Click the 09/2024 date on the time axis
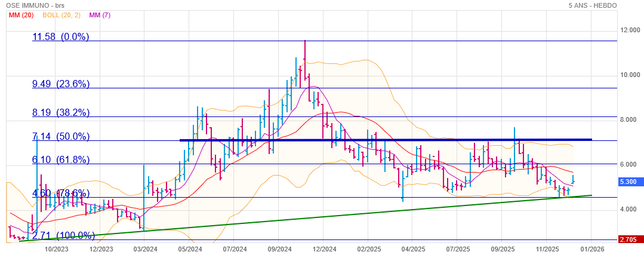 point(279,249)
